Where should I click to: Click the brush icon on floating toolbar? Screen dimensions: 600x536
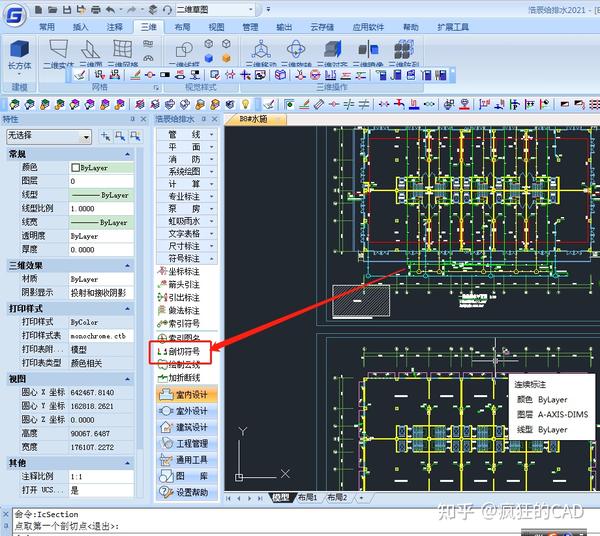point(80,75)
